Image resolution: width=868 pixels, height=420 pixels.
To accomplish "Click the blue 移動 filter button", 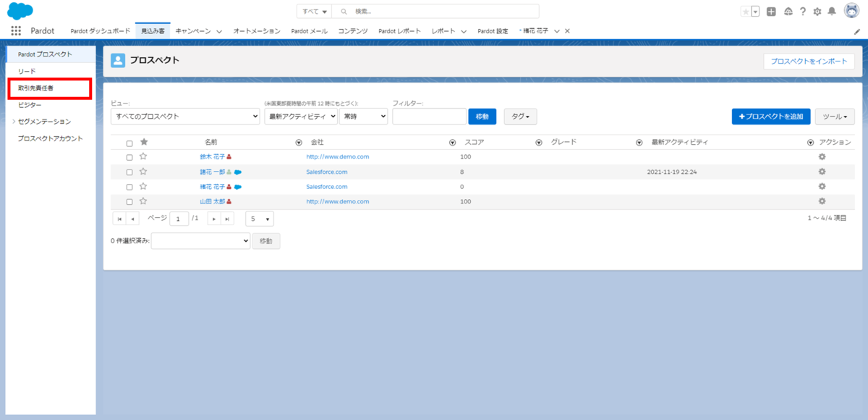I will pyautogui.click(x=482, y=116).
